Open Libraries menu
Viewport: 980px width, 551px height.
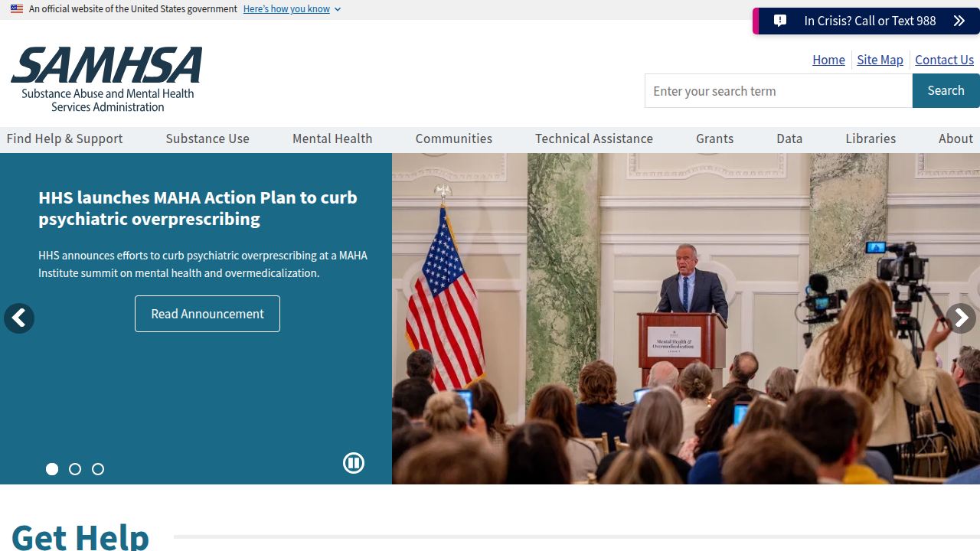point(871,139)
